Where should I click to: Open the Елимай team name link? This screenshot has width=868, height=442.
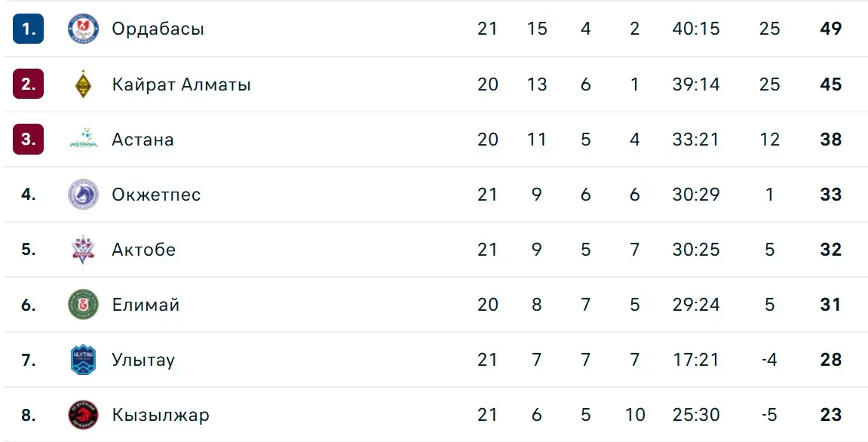click(x=146, y=305)
